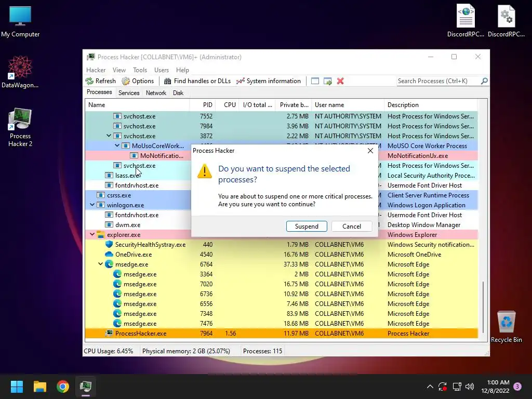
Task: Click the OneDrive.exe cloud icon
Action: [x=109, y=254]
